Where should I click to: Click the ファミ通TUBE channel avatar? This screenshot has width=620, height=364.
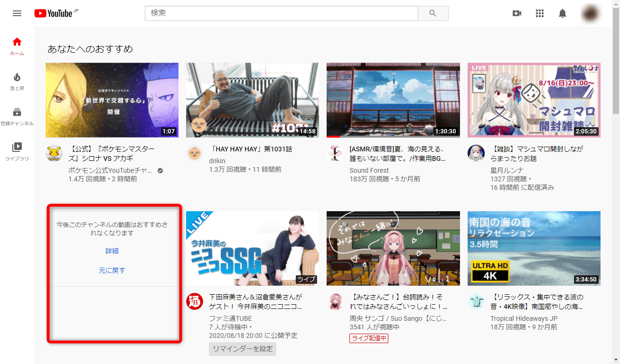click(195, 301)
